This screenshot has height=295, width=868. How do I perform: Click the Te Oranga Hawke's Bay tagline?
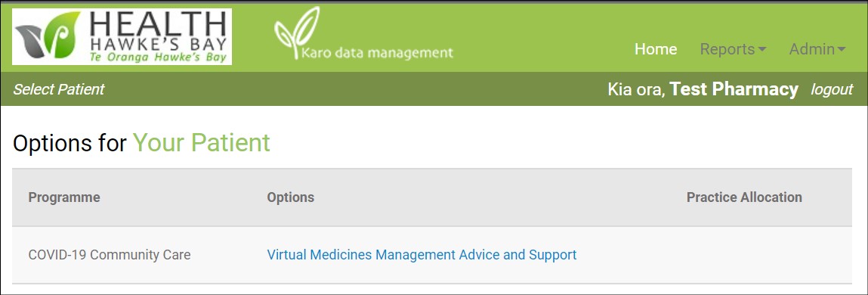click(159, 57)
